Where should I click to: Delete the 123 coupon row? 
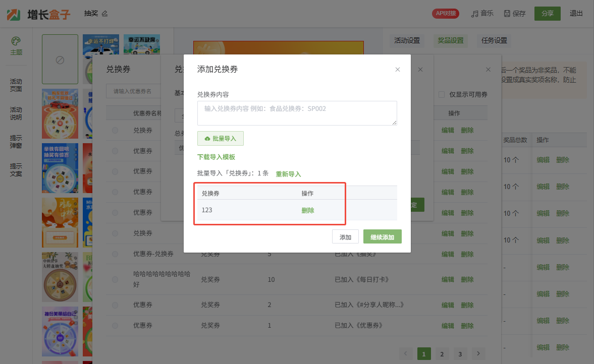(308, 210)
